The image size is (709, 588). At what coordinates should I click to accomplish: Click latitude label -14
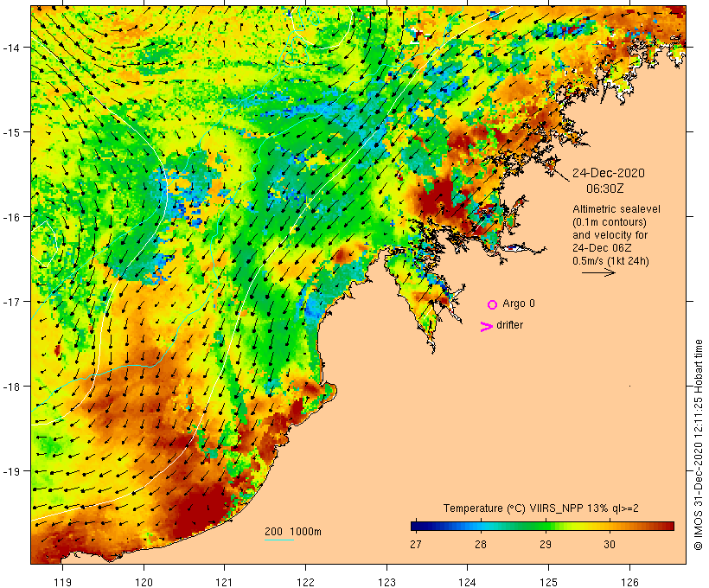pos(10,47)
